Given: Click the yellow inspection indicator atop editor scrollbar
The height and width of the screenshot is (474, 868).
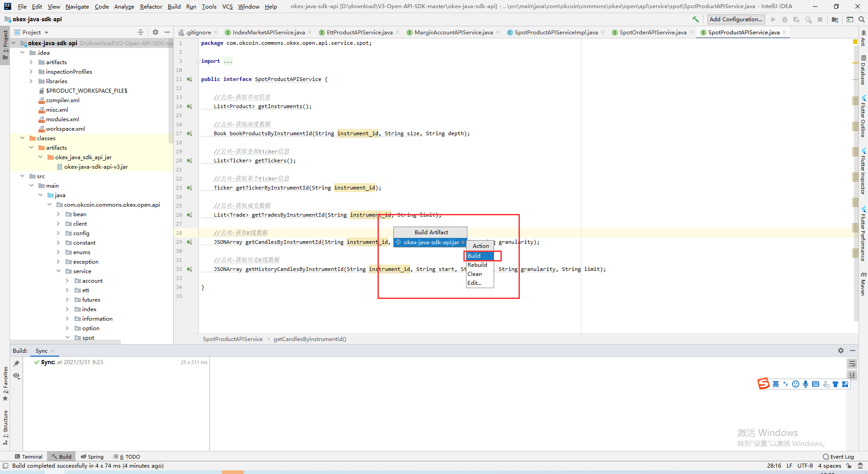Looking at the screenshot, I should [855, 42].
